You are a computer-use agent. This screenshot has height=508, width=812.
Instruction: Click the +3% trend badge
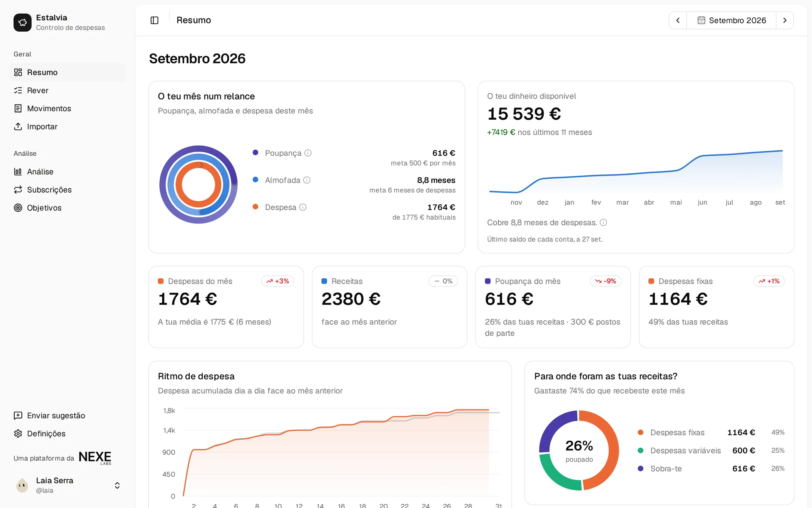point(278,281)
